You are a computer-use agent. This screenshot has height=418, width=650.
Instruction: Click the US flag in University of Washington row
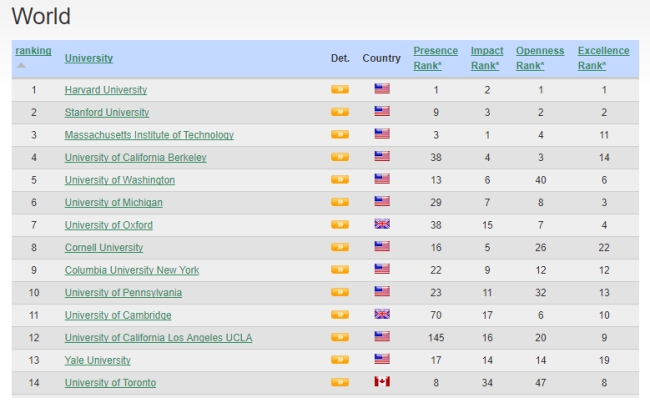(382, 179)
